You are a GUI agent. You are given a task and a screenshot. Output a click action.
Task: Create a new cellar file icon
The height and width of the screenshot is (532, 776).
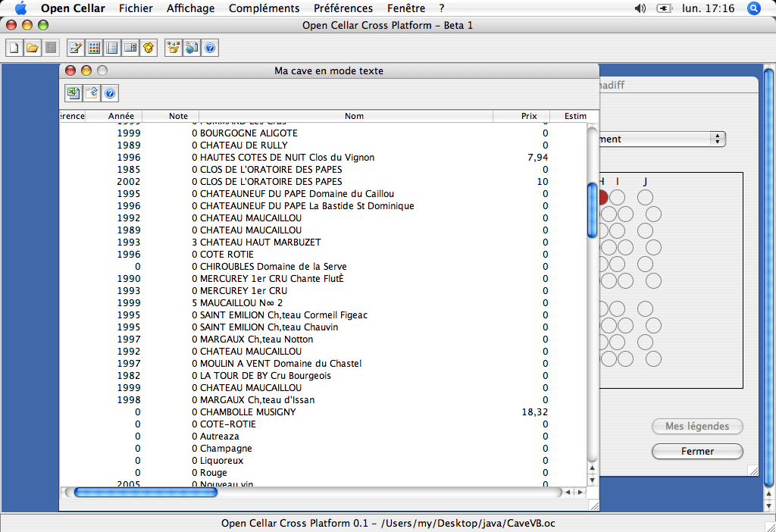point(14,48)
